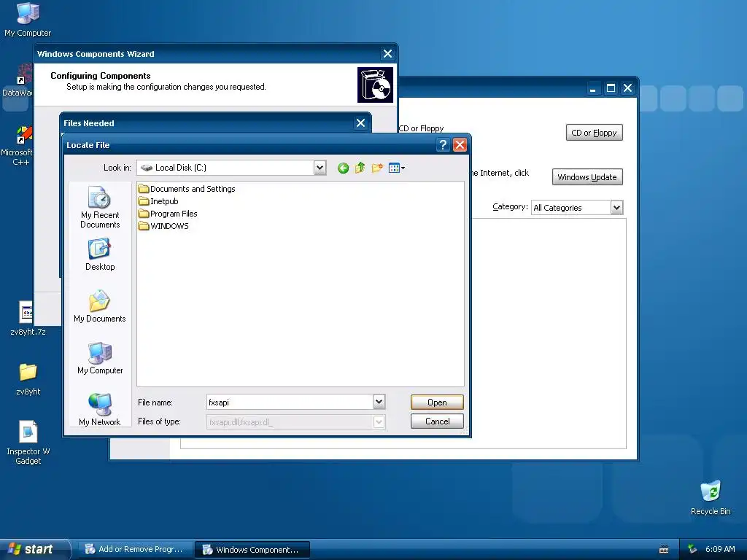Click the Local Disk (C:) combo box text
Image resolution: width=747 pixels, height=560 pixels.
click(x=181, y=168)
